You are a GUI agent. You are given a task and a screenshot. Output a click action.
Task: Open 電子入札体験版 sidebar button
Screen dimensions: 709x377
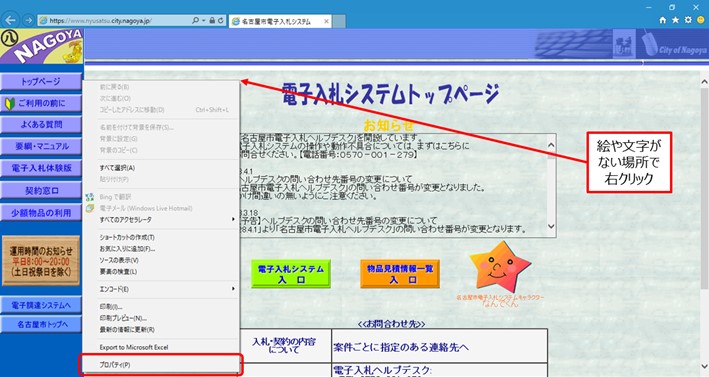tap(41, 168)
